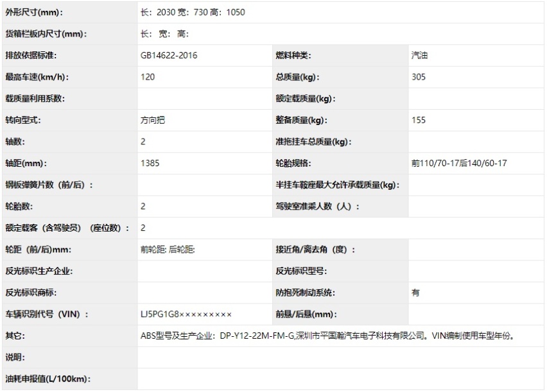Select the 反光标识生产企业 label
Viewport: 547px width, 392px height.
click(x=39, y=271)
